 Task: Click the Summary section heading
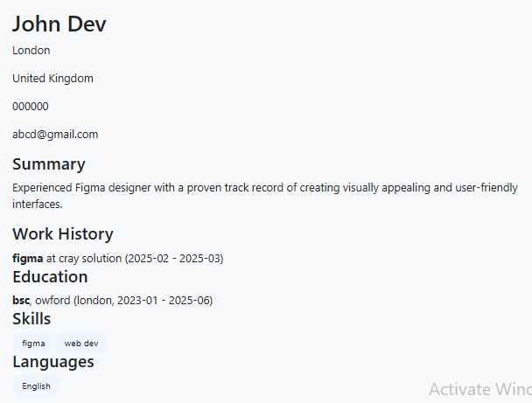pyautogui.click(x=49, y=164)
